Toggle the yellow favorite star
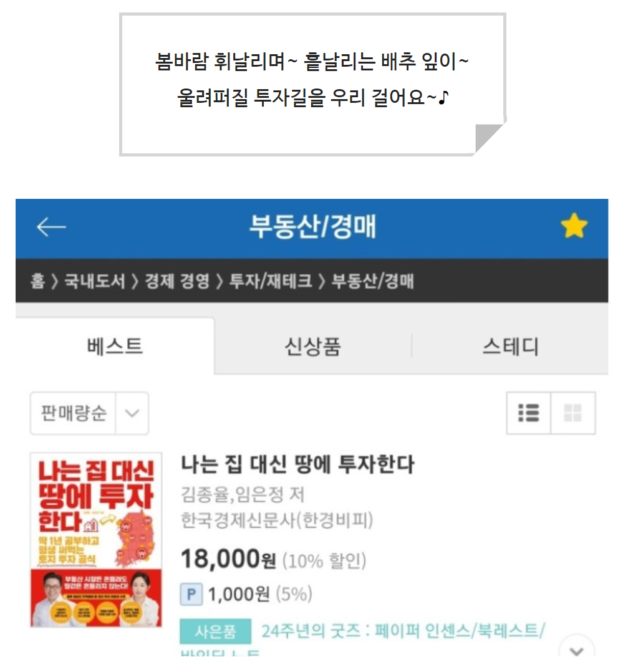 click(574, 226)
